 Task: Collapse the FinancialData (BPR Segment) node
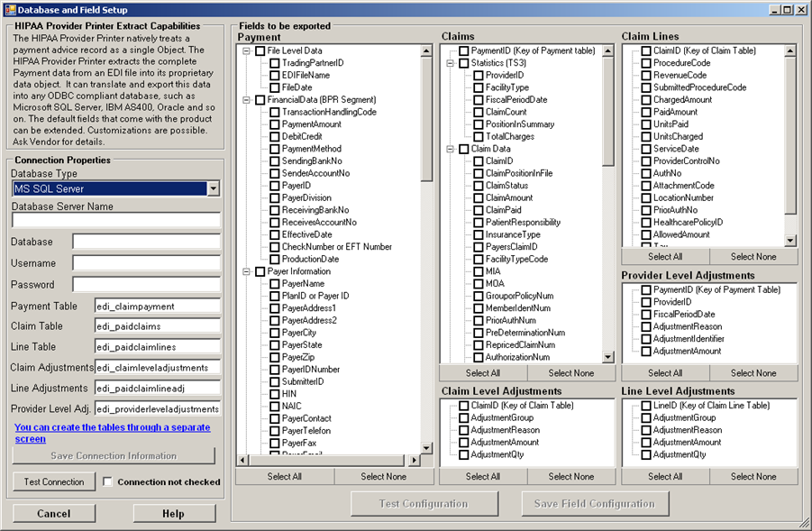[x=247, y=100]
